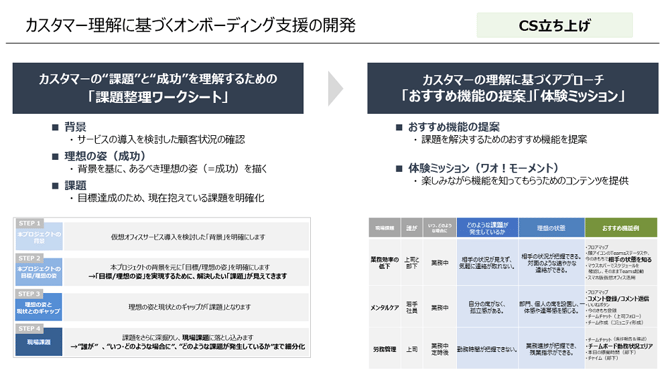The width and height of the screenshot is (670, 376).
Task: Click the メンタルケア row label
Action: [385, 307]
